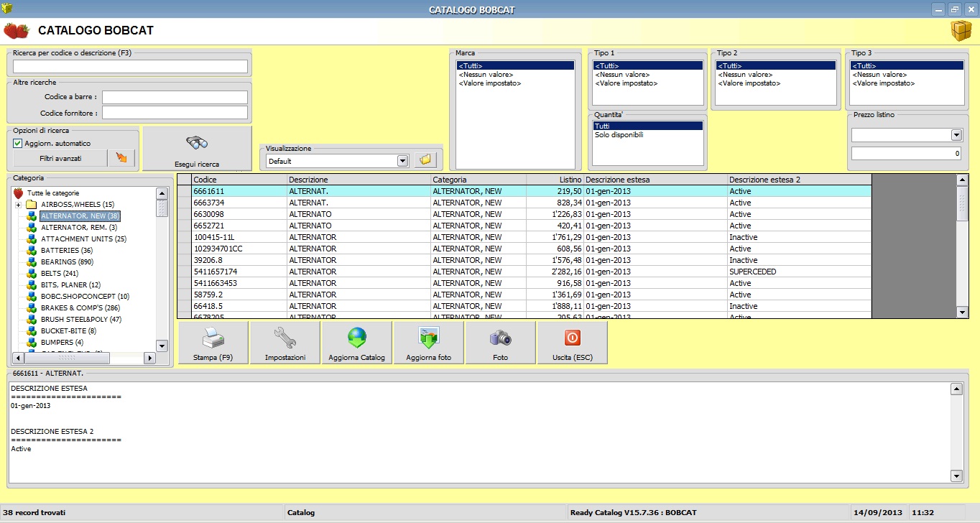The height and width of the screenshot is (523, 980).
Task: Click icon next to BEARINGS (890)
Action: (32, 261)
